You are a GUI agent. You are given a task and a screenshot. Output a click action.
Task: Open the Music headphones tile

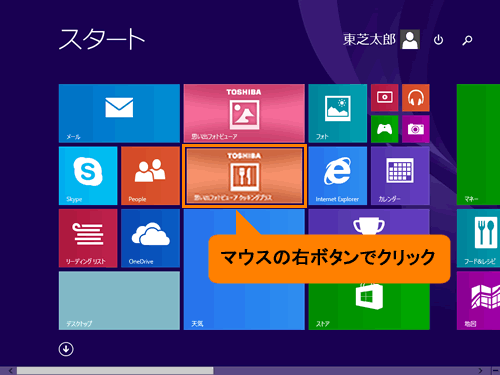pyautogui.click(x=416, y=97)
